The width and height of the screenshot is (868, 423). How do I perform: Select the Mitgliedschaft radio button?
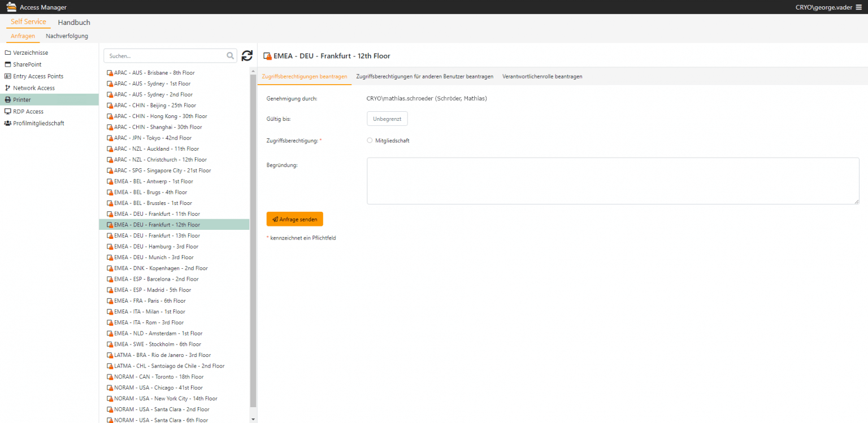[370, 141]
